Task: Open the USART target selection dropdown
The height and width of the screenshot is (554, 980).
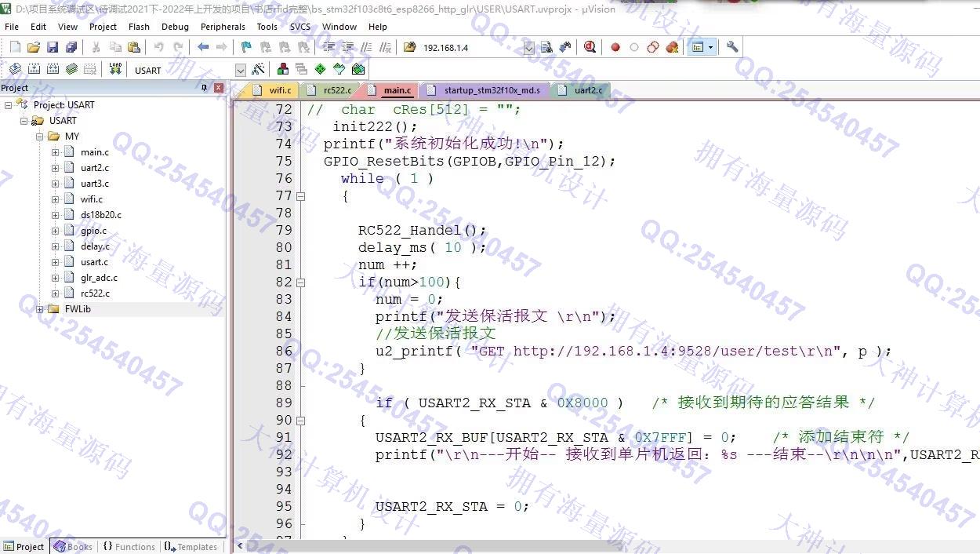Action: click(x=241, y=70)
